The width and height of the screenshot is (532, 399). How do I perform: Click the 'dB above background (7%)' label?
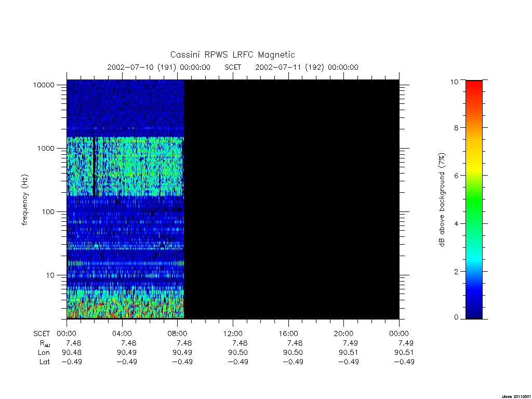point(442,200)
